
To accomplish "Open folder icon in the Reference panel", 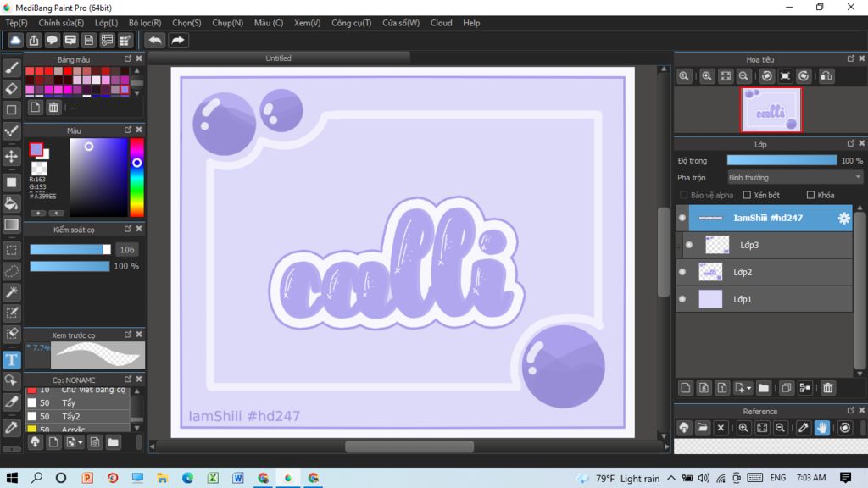I will coord(703,428).
